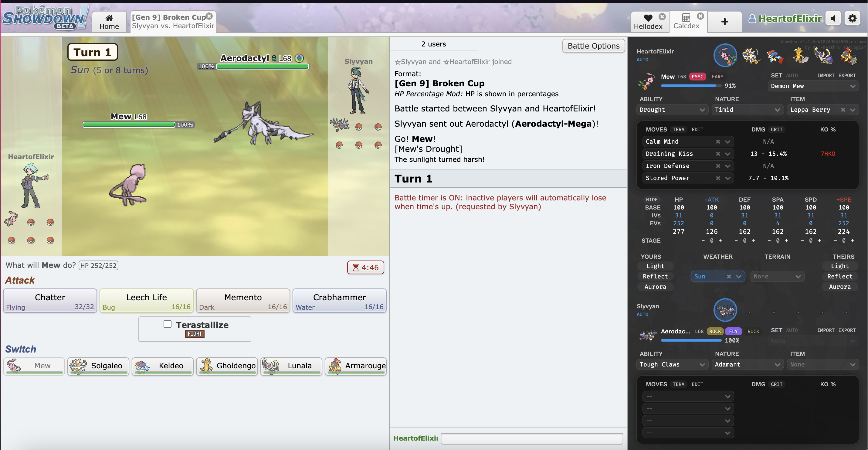The image size is (868, 450).
Task: Toggle HIDE for the stats table
Action: click(652, 199)
